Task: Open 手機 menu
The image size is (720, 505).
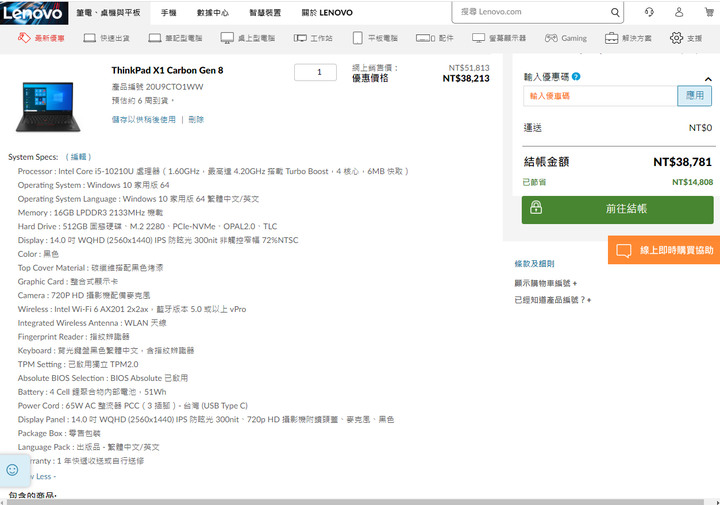Action: [169, 13]
